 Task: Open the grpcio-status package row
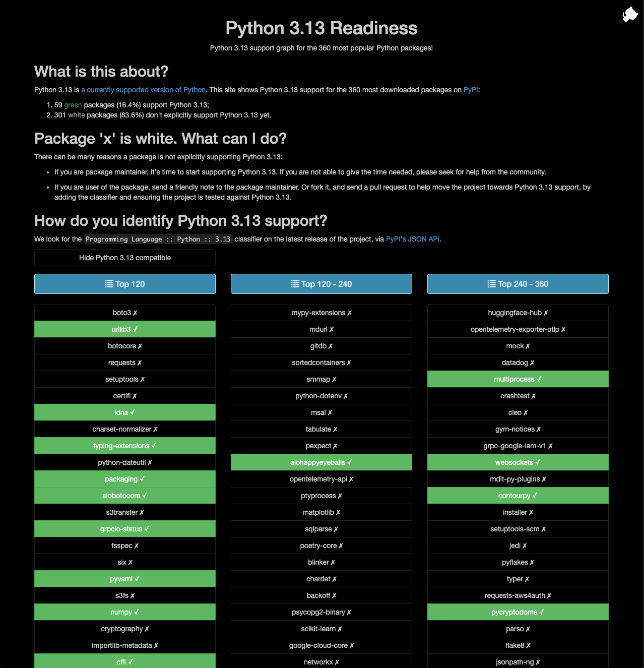125,529
